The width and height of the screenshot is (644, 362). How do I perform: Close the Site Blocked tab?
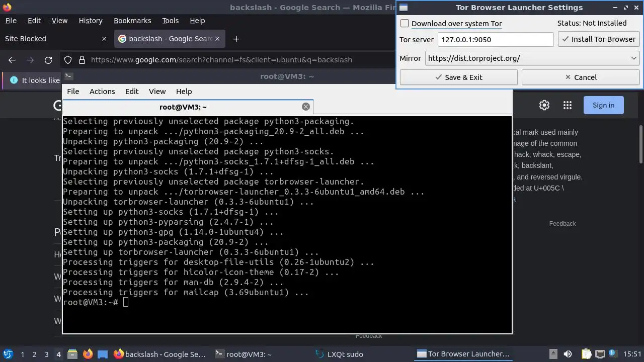104,39
